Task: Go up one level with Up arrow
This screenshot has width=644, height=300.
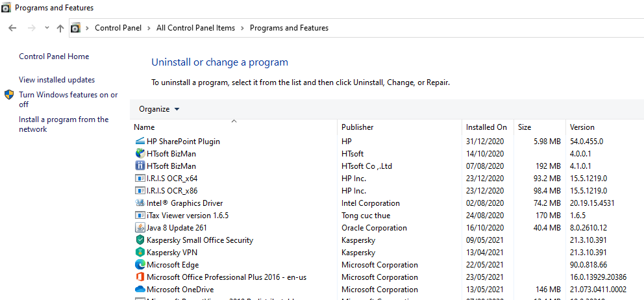Action: (60, 28)
